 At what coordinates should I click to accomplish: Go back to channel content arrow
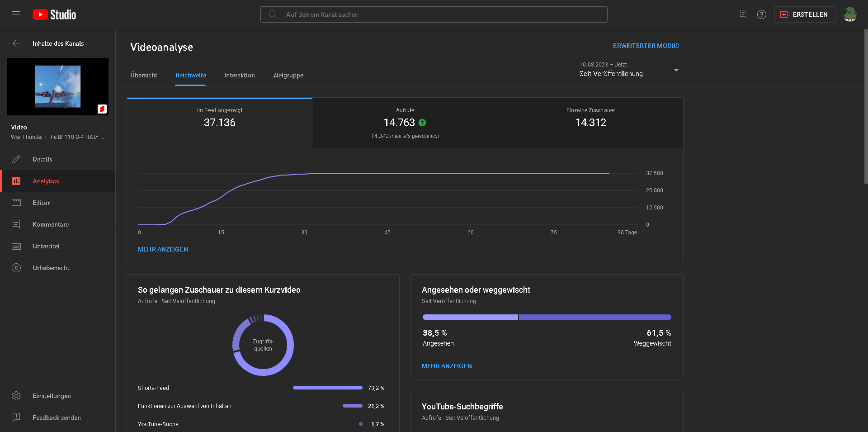tap(16, 43)
